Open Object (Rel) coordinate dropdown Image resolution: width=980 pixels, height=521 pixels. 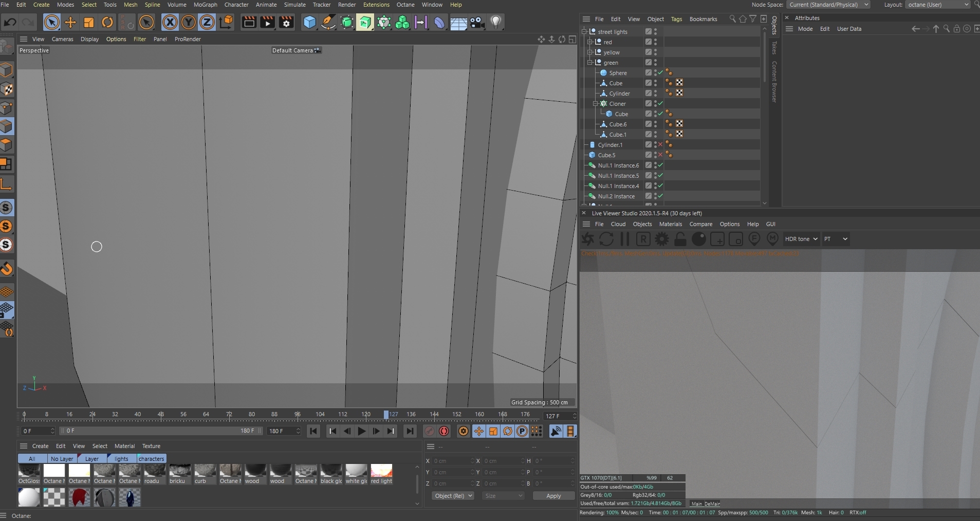[x=453, y=496]
